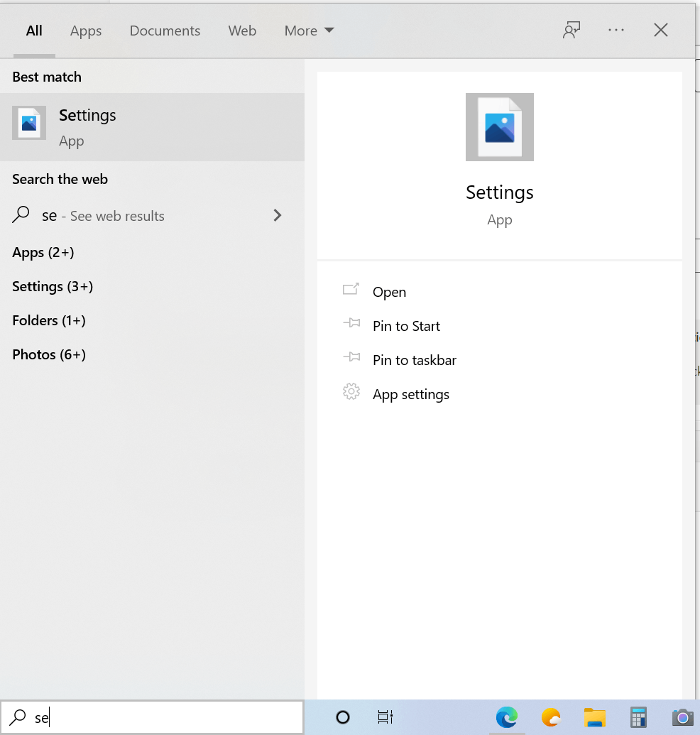Open Task View from the taskbar

[x=385, y=717]
